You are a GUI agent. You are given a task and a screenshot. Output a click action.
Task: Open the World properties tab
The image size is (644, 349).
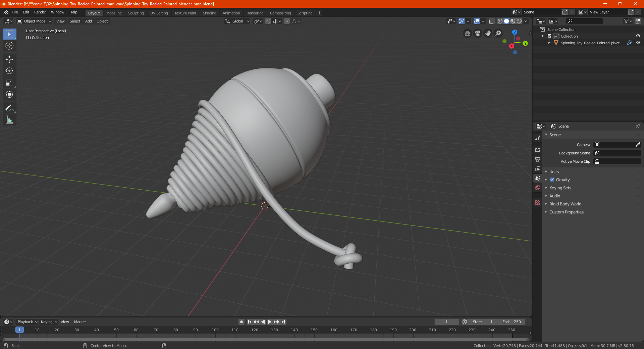coord(538,188)
